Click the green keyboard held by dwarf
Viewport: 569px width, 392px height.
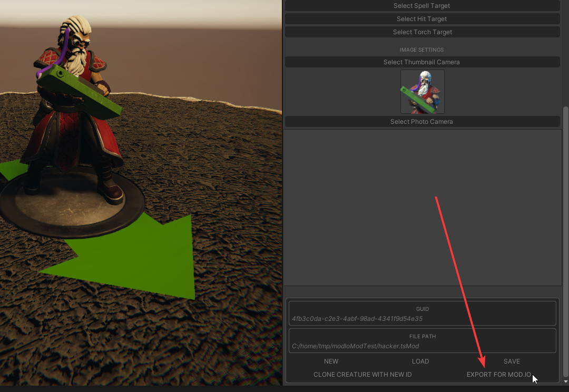(x=79, y=91)
